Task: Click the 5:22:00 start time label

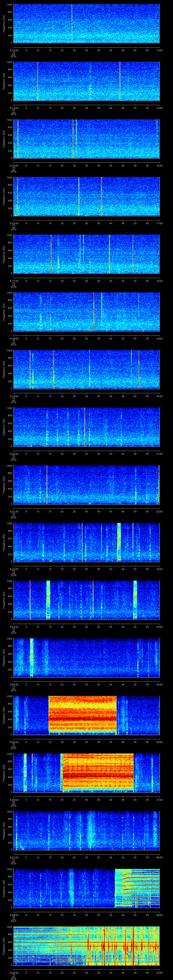Action: click(14, 569)
